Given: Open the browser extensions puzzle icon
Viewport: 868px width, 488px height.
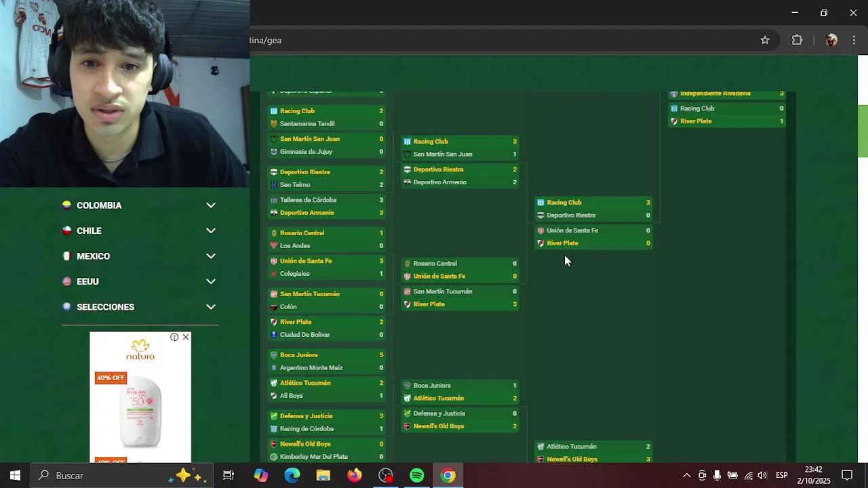Looking at the screenshot, I should pos(797,40).
